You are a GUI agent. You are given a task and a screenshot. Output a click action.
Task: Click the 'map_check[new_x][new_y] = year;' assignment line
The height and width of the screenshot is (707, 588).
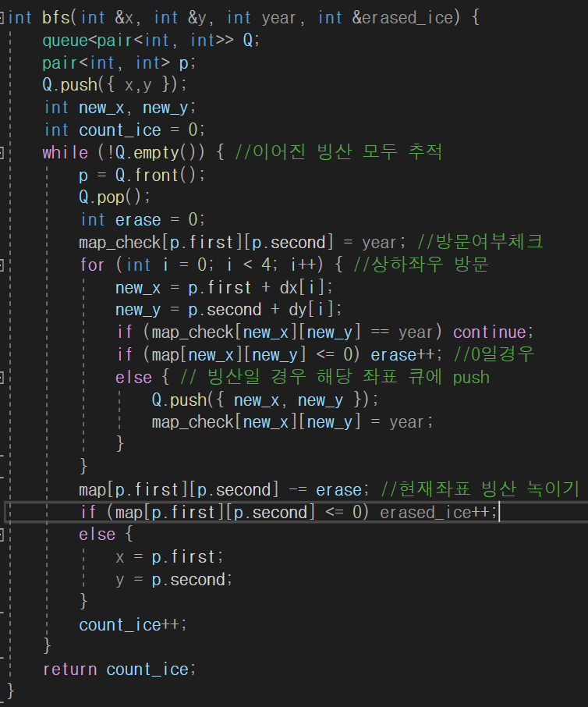(292, 422)
